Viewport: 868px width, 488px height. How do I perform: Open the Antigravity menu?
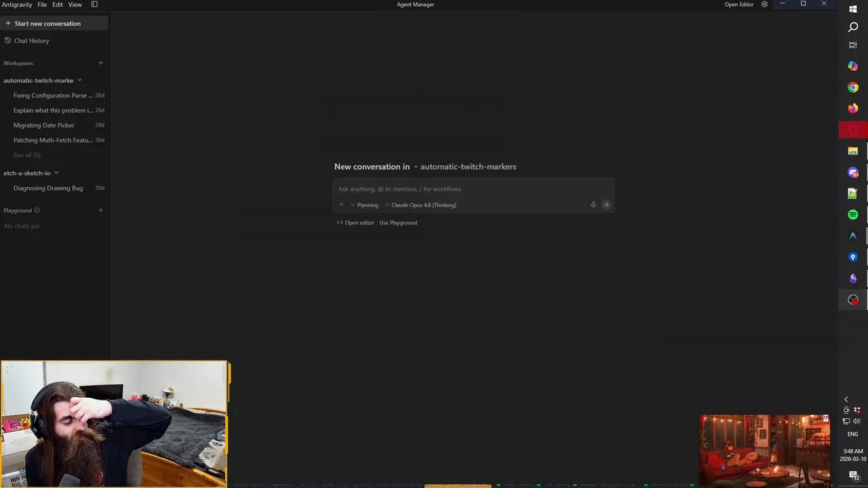17,5
